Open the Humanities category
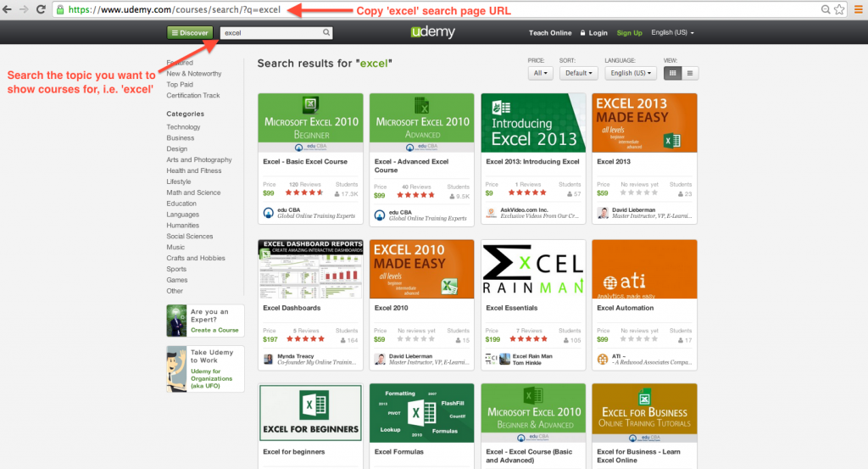The image size is (868, 469). pos(183,226)
